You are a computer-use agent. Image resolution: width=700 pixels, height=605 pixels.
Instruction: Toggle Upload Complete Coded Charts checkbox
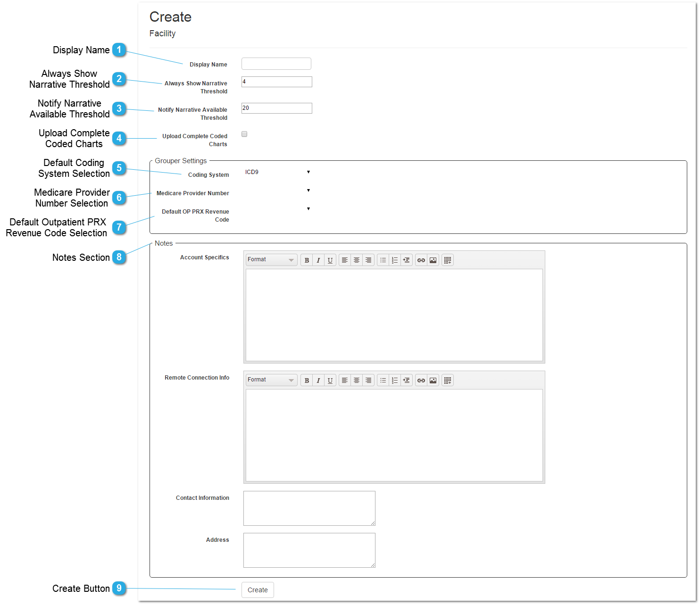pyautogui.click(x=244, y=134)
